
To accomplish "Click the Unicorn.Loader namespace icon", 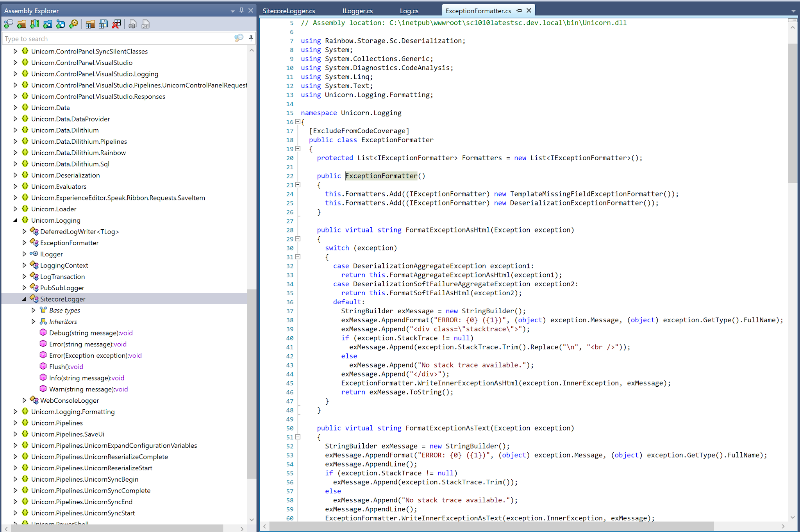I will 25,209.
